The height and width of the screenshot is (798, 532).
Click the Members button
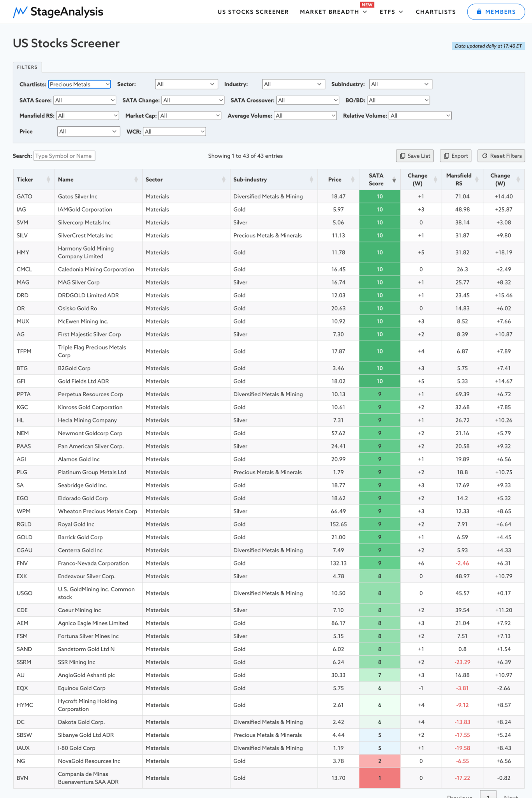tap(496, 12)
